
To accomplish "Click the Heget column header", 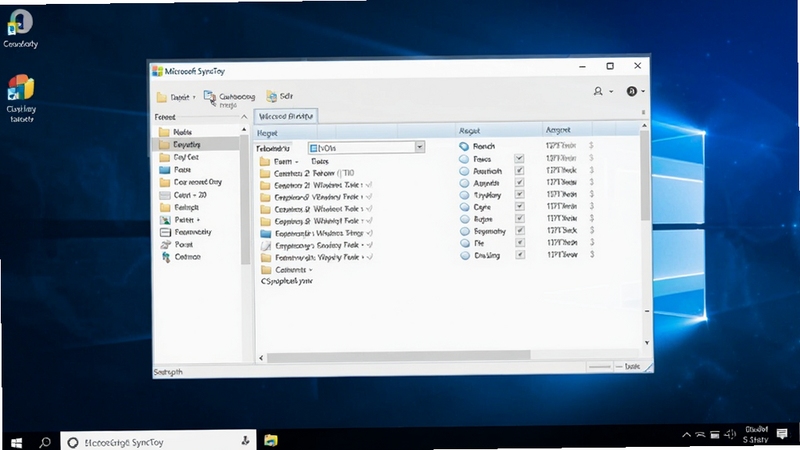I will coord(267,133).
